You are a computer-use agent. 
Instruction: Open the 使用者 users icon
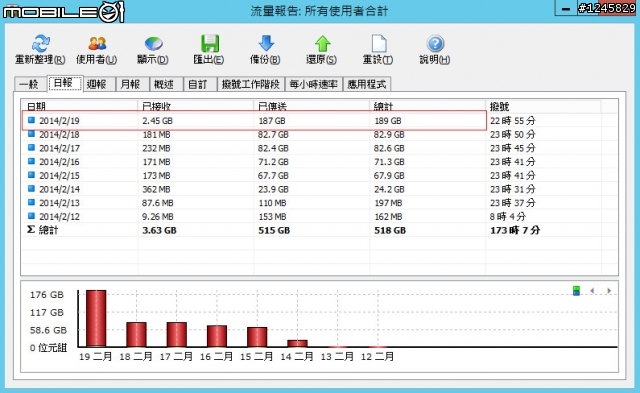(97, 44)
